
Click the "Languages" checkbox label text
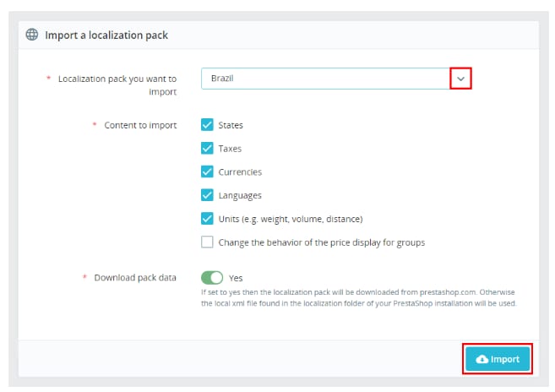240,195
